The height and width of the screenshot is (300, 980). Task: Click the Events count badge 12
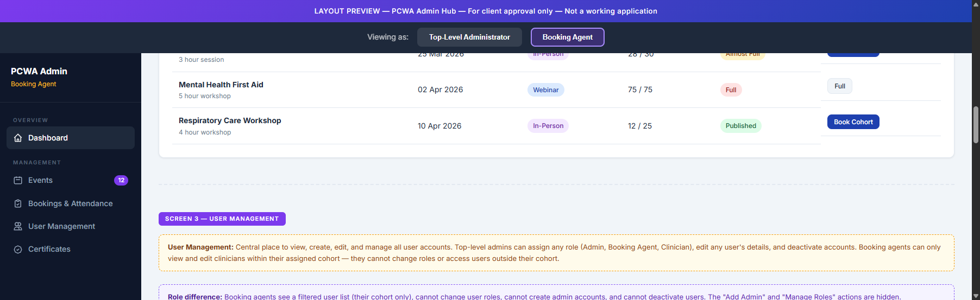tap(121, 180)
